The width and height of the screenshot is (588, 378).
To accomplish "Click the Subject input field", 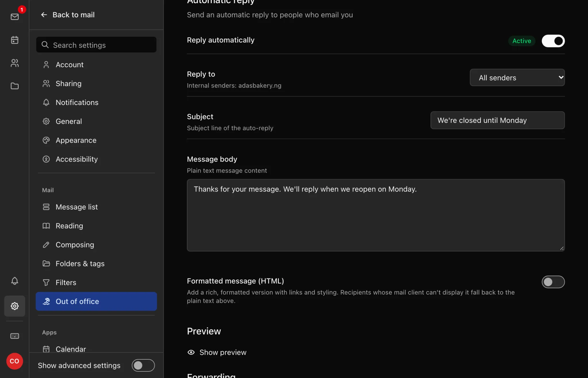I will 497,120.
